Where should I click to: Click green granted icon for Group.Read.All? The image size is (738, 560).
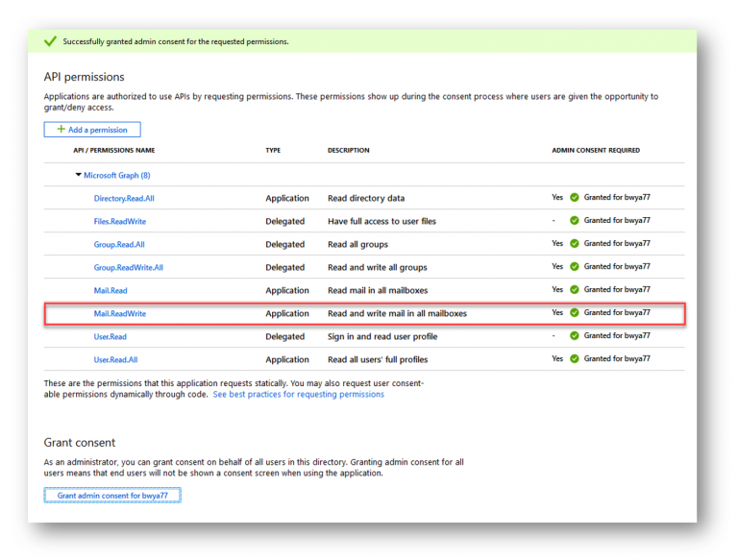(x=575, y=243)
